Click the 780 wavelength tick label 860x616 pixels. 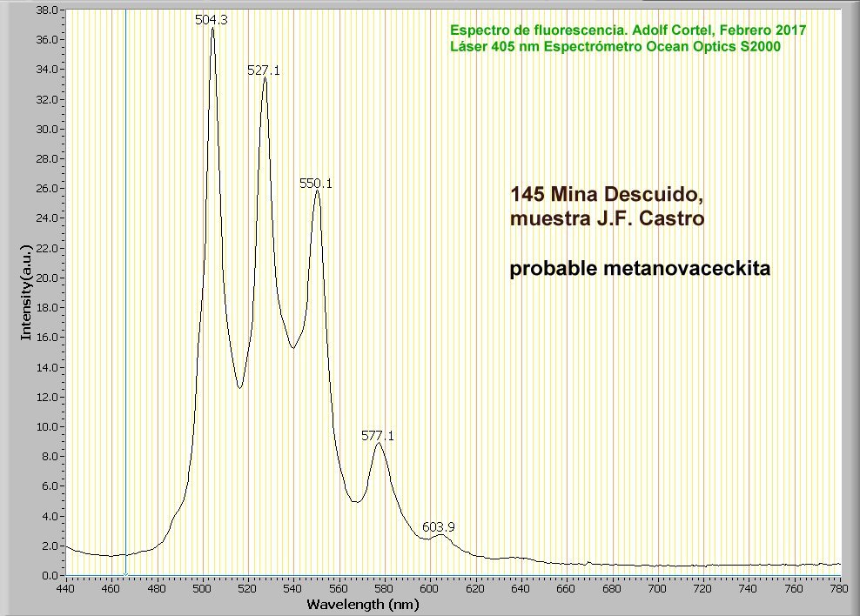point(840,589)
